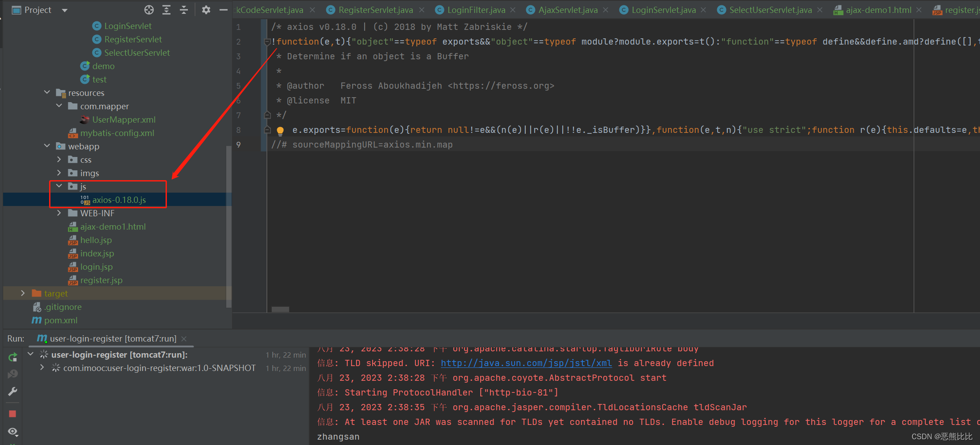Open the Project panel settings gear
Image resolution: width=980 pixels, height=445 pixels.
(x=206, y=10)
